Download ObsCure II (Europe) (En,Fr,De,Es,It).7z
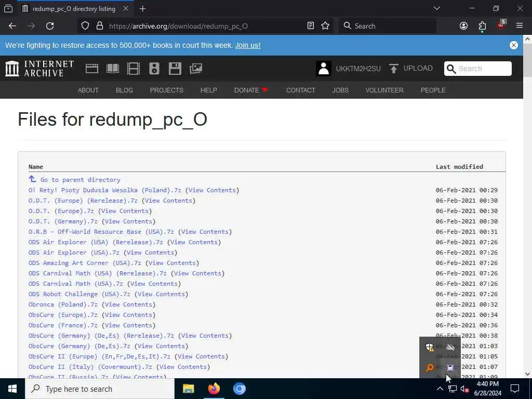The width and height of the screenshot is (532, 399). 99,356
